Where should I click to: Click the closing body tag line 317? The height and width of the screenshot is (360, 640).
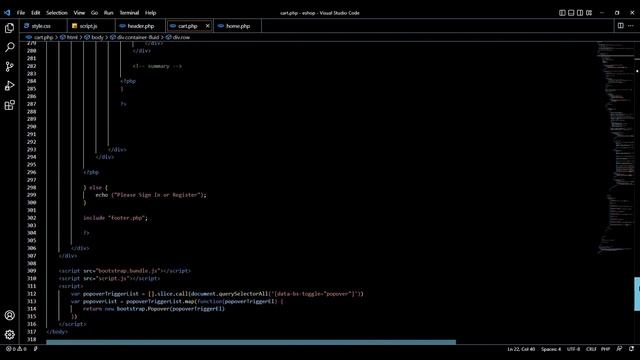[x=57, y=332]
